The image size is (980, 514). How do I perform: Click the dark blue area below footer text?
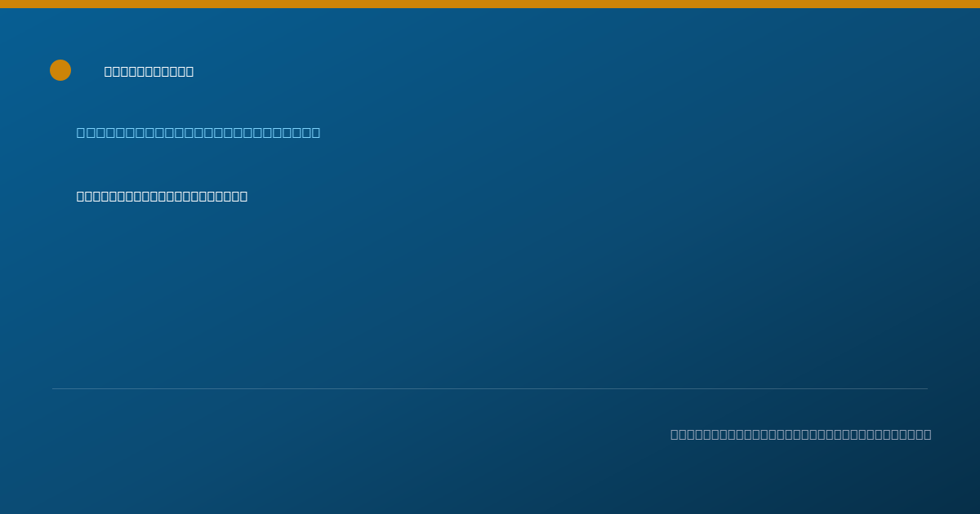[490, 481]
